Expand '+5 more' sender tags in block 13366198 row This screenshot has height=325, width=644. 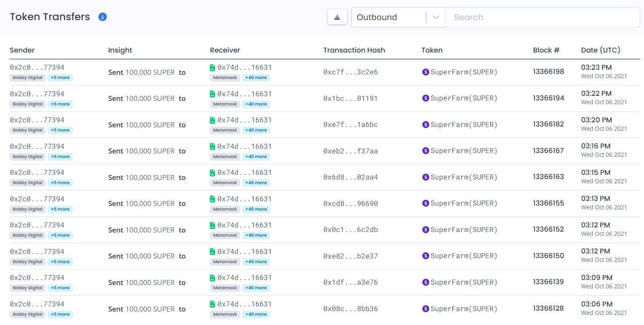click(x=60, y=78)
